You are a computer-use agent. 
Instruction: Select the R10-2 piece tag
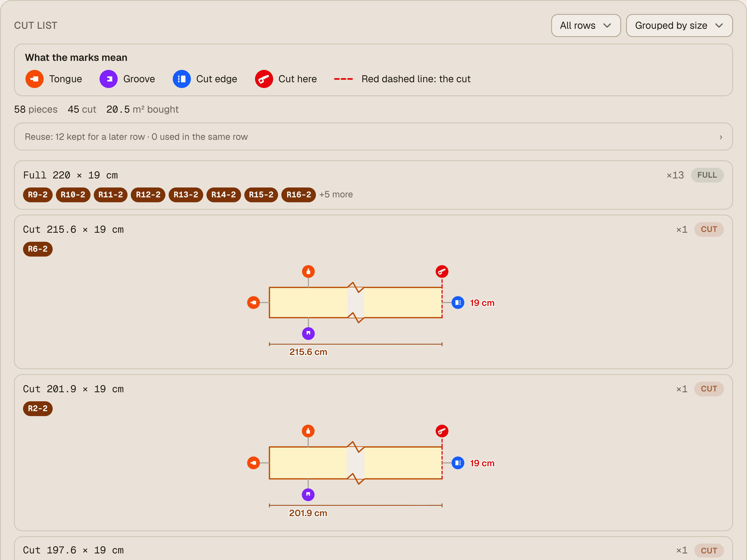click(73, 195)
